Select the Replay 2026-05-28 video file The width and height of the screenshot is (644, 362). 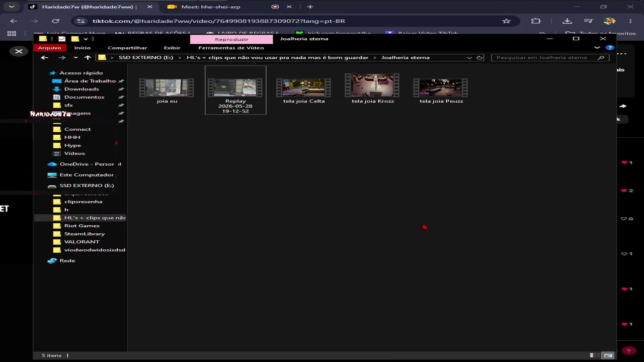235,90
